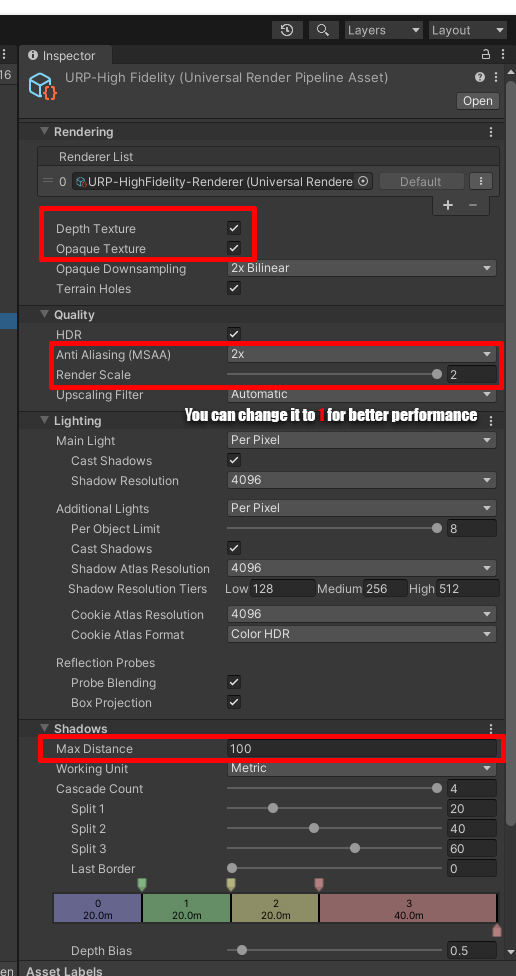The height and width of the screenshot is (976, 516).
Task: Click the Open button
Action: coord(477,101)
